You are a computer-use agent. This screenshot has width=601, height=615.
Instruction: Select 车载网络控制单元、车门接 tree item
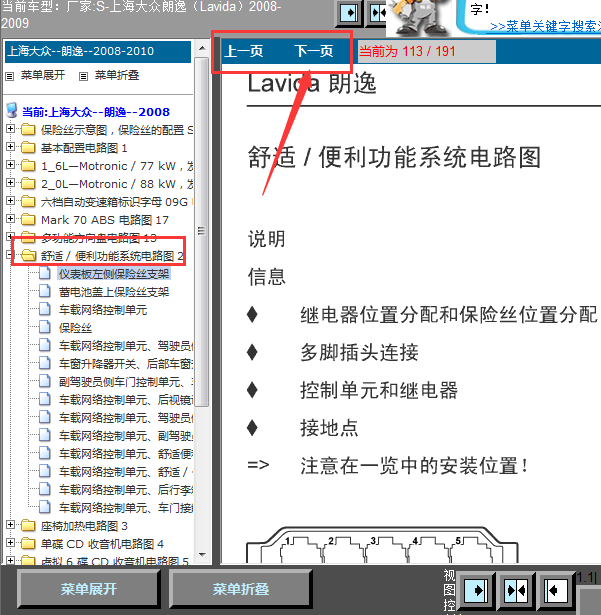point(126,508)
